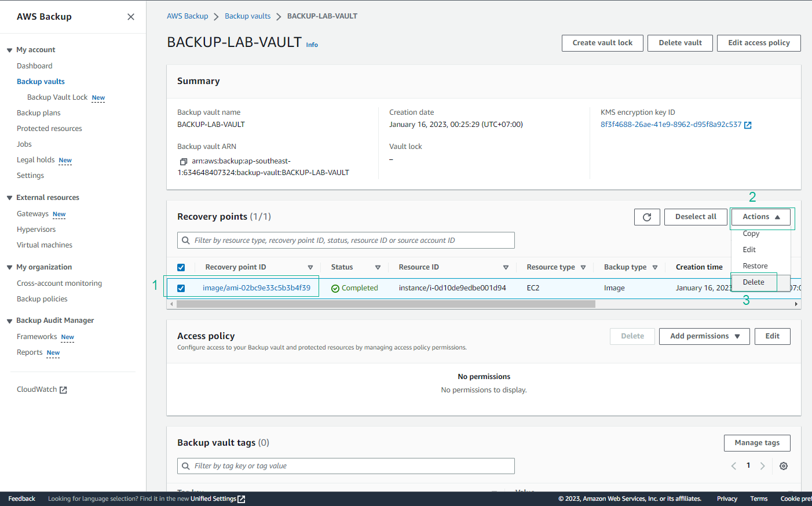Click Manage tags button
The height and width of the screenshot is (506, 812).
point(757,443)
